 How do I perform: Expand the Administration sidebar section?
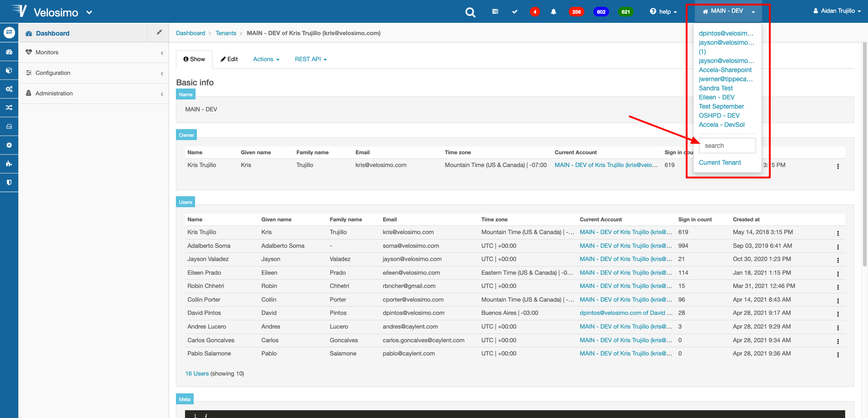coord(94,94)
